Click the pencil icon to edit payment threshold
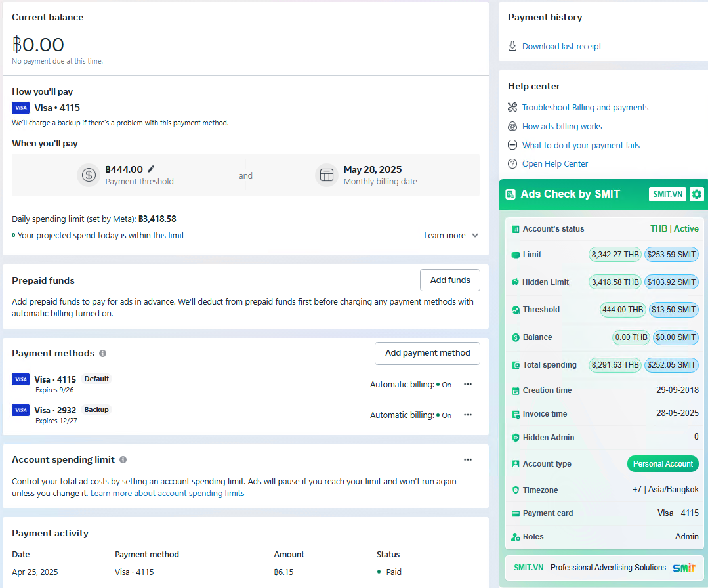This screenshot has height=588, width=708. click(x=152, y=169)
